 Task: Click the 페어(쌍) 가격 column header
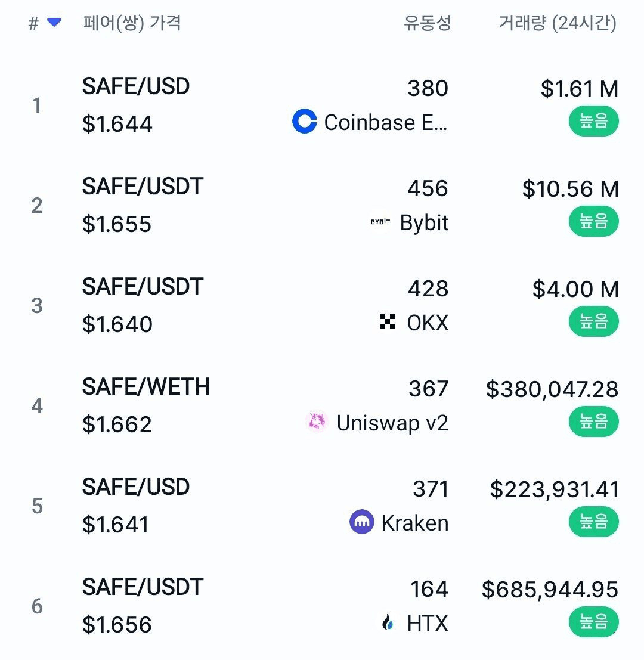pyautogui.click(x=132, y=23)
